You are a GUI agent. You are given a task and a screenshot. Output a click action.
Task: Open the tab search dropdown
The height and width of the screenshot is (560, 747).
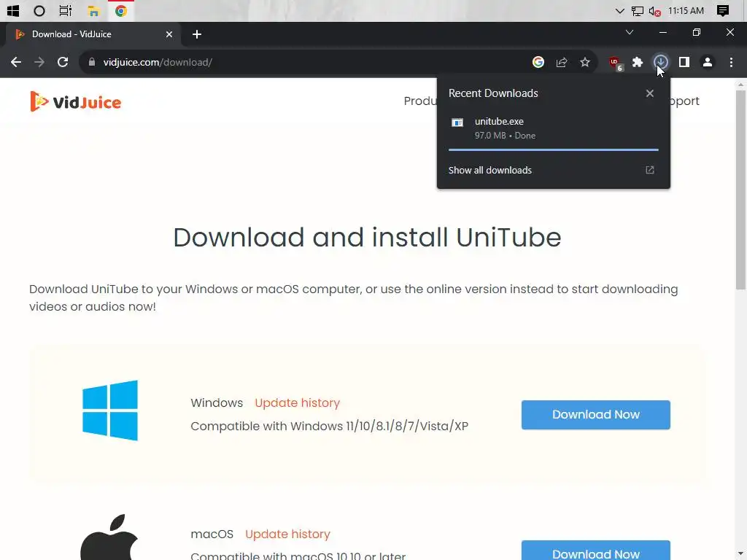coord(630,32)
